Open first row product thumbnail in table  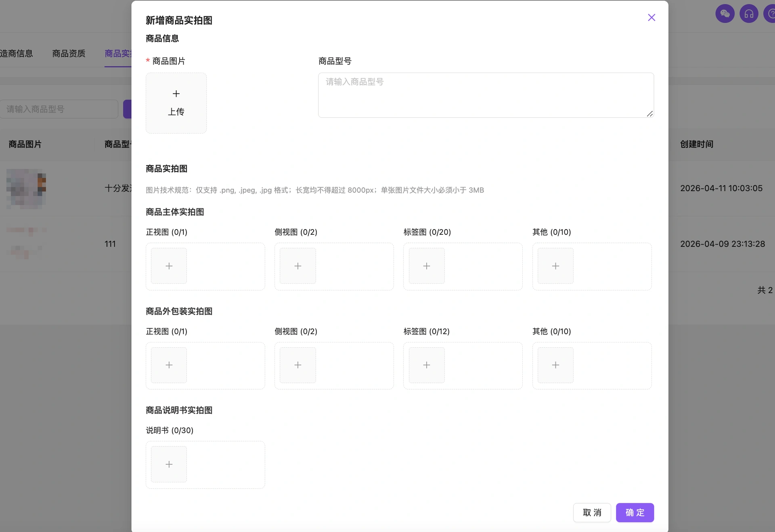pyautogui.click(x=26, y=189)
